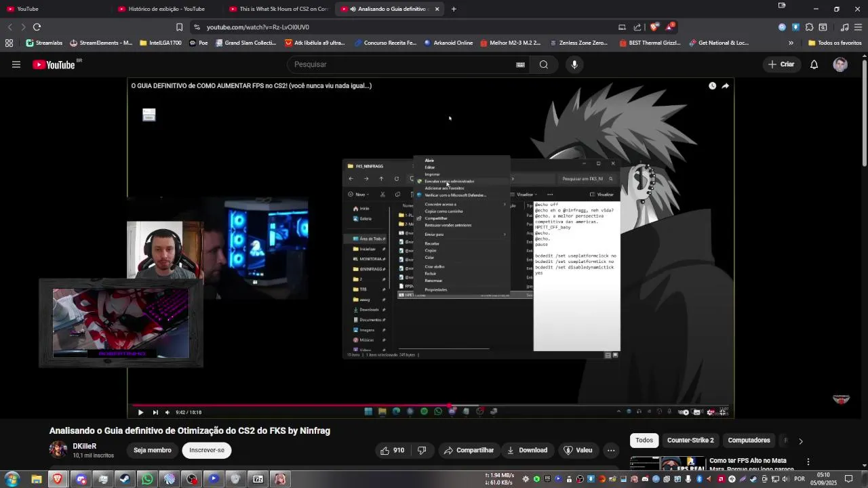Open the Streamlabs bookmark
Image resolution: width=868 pixels, height=488 pixels.
click(44, 43)
